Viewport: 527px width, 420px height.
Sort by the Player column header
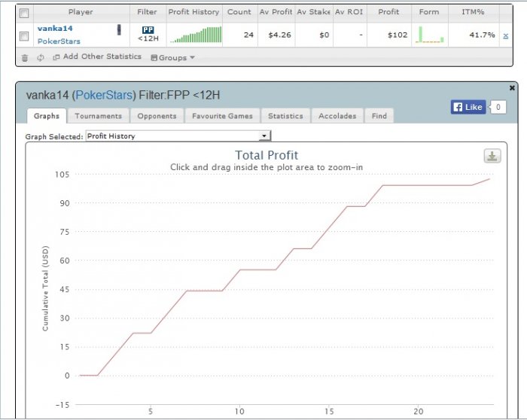[x=81, y=12]
